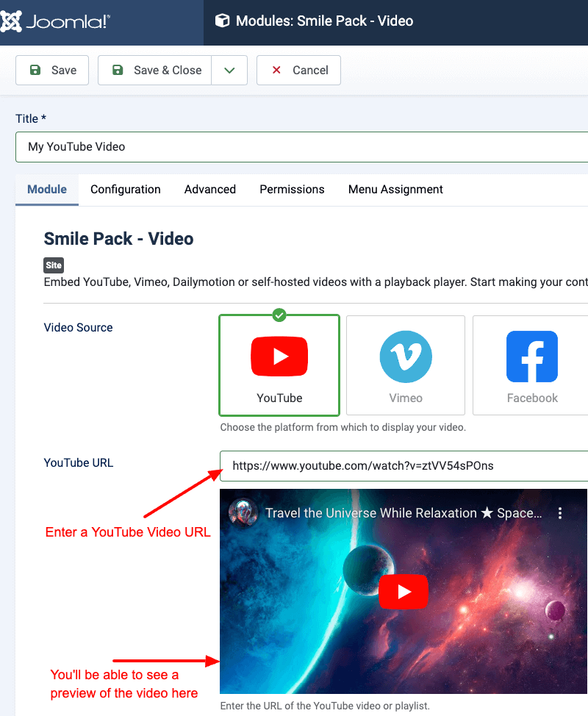
Task: Click the Save button
Action: (52, 71)
